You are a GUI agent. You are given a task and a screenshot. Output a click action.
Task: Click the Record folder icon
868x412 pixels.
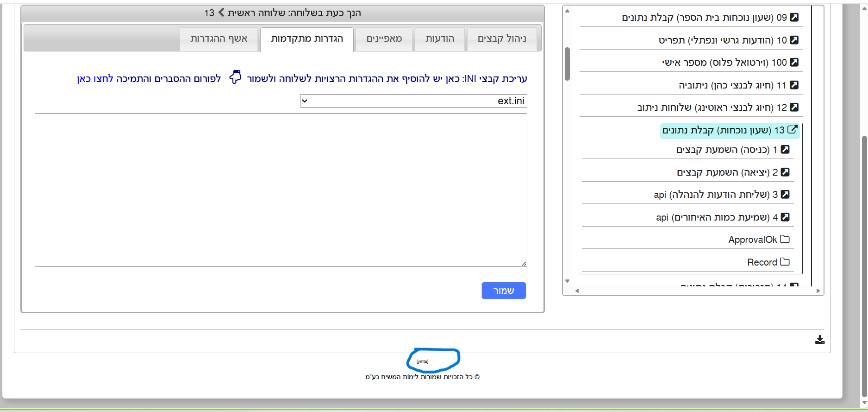click(x=785, y=262)
